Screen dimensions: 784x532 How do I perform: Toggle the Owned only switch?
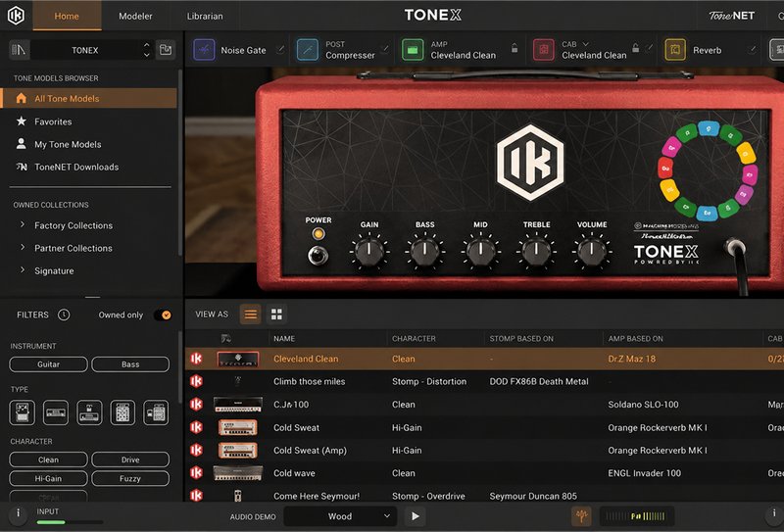point(163,314)
